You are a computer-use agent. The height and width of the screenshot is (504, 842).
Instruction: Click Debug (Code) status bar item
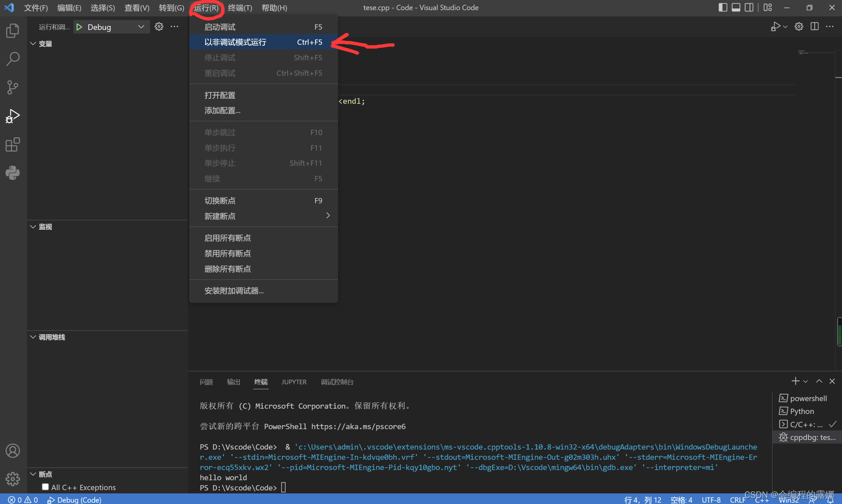74,500
